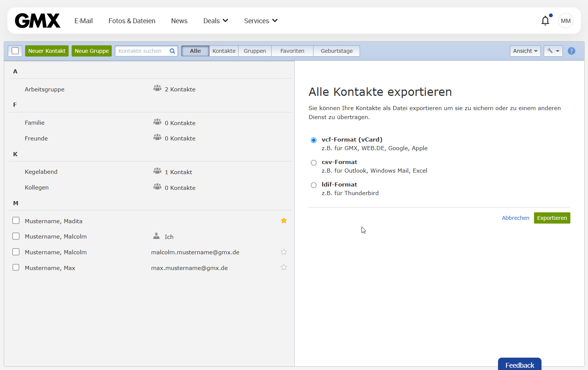
Task: Click email malcolm.mustername@gmx.de
Action: pyautogui.click(x=195, y=252)
